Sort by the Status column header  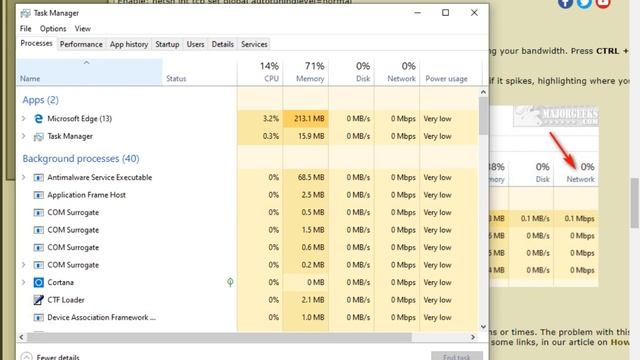(200, 72)
